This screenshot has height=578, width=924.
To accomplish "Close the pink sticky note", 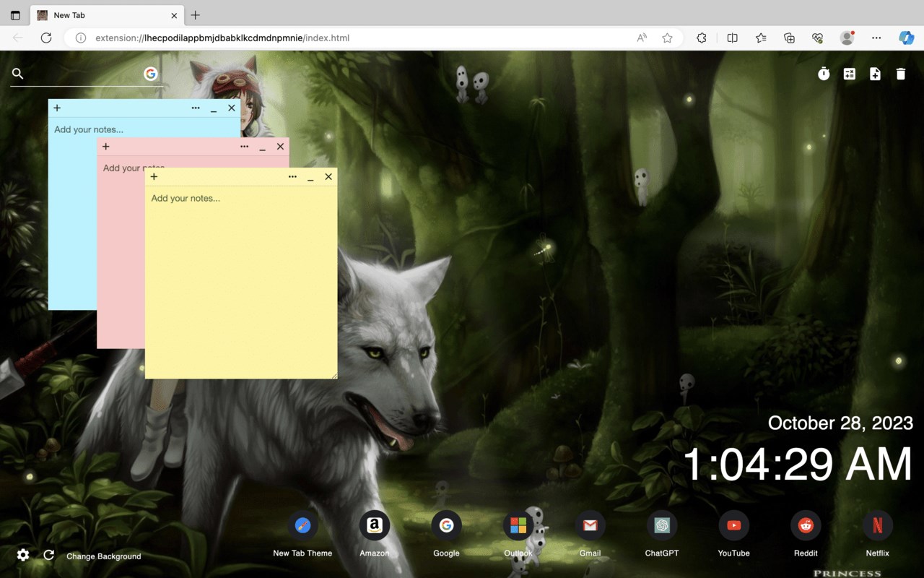I will tap(280, 147).
